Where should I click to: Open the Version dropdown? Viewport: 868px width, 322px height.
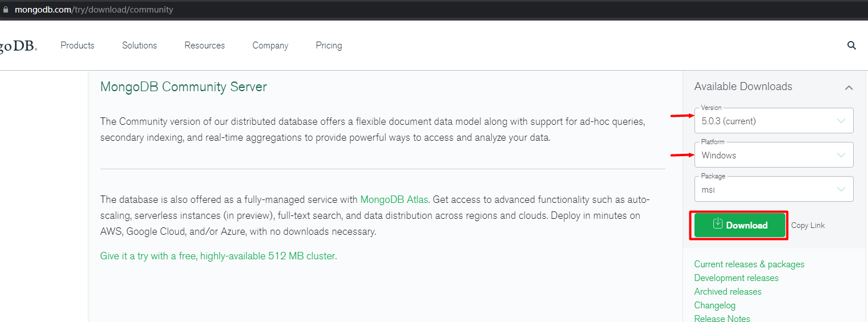tap(773, 121)
